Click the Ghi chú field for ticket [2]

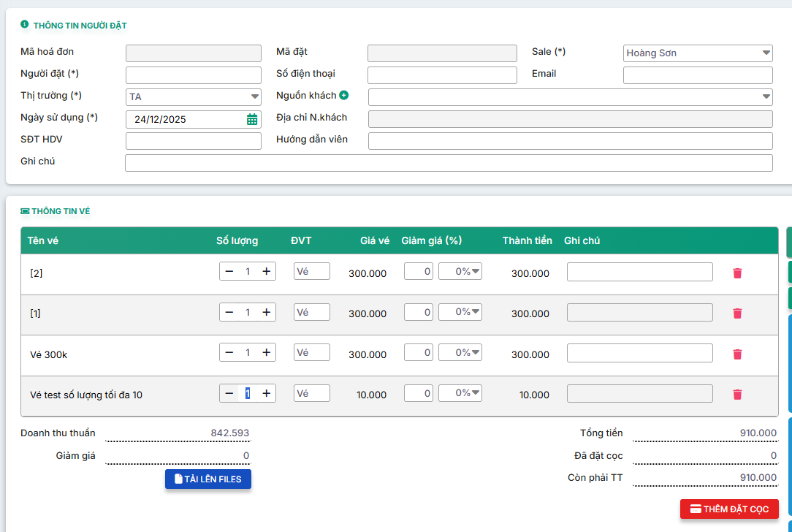click(x=639, y=272)
